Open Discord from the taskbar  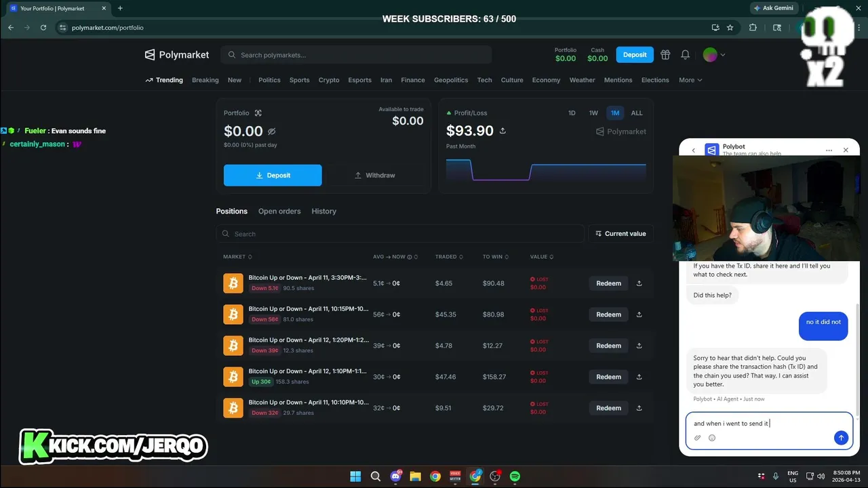[x=395, y=476]
